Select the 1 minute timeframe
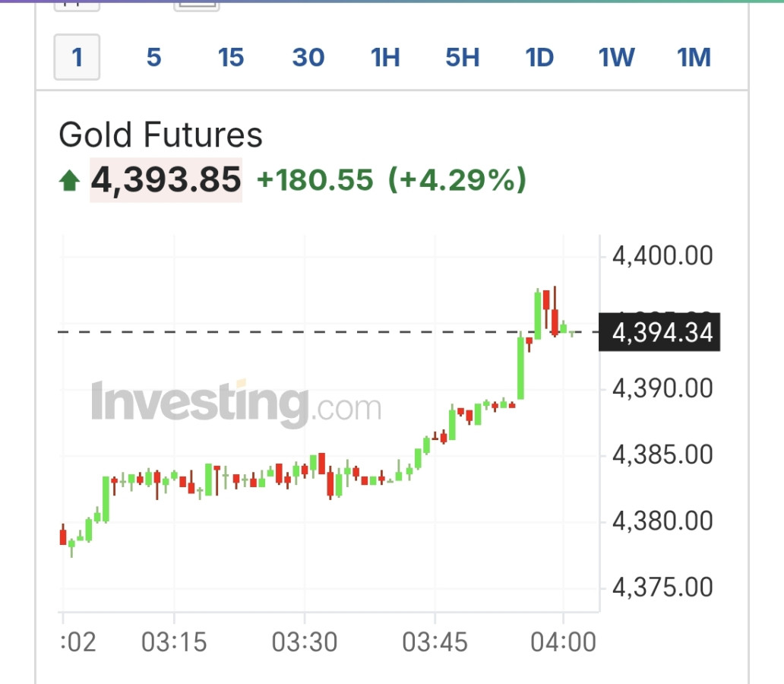The image size is (784, 684). (x=77, y=57)
